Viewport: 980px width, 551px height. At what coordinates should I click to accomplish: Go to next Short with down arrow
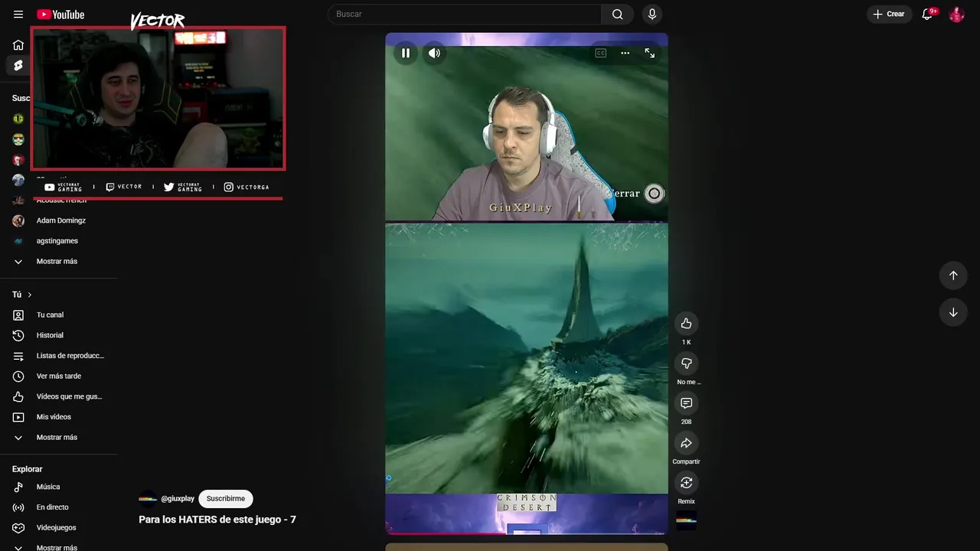click(x=953, y=312)
